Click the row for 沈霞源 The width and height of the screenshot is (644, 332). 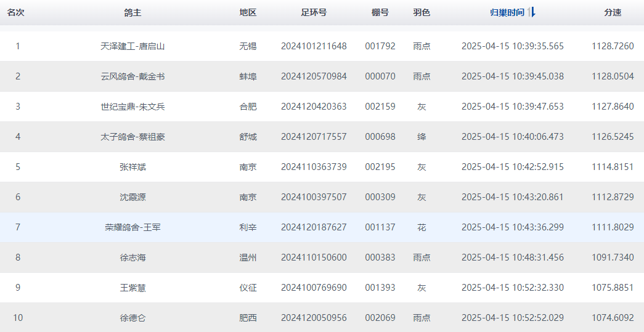(x=322, y=197)
